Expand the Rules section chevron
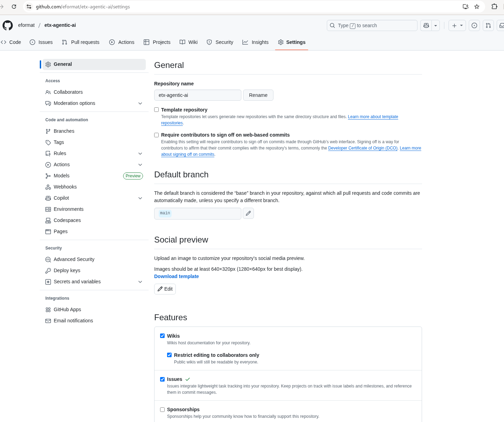The width and height of the screenshot is (504, 422). (140, 154)
